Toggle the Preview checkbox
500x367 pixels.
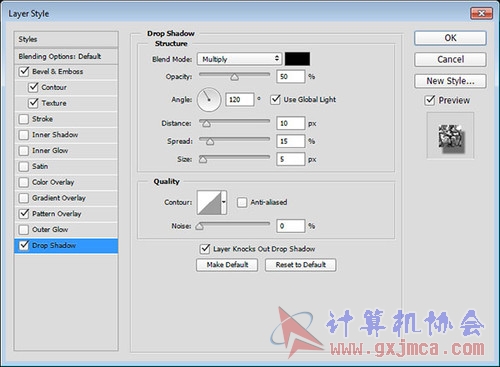coord(430,100)
